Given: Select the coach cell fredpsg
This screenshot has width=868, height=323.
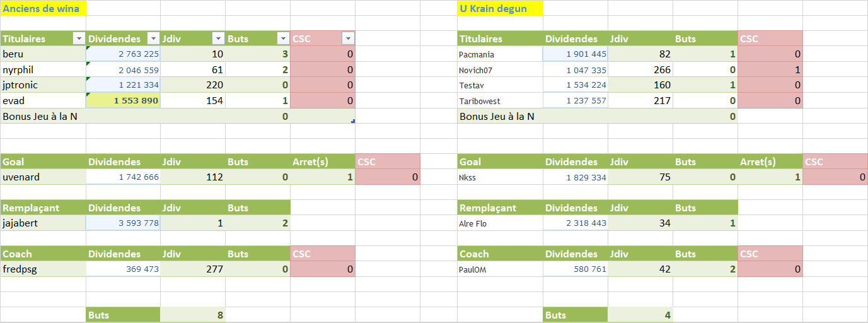Looking at the screenshot, I should click(x=43, y=269).
